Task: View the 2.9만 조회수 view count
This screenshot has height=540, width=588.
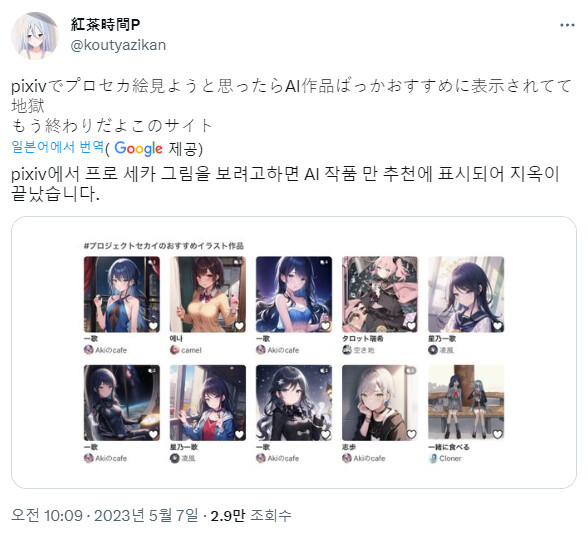Action: point(251,515)
